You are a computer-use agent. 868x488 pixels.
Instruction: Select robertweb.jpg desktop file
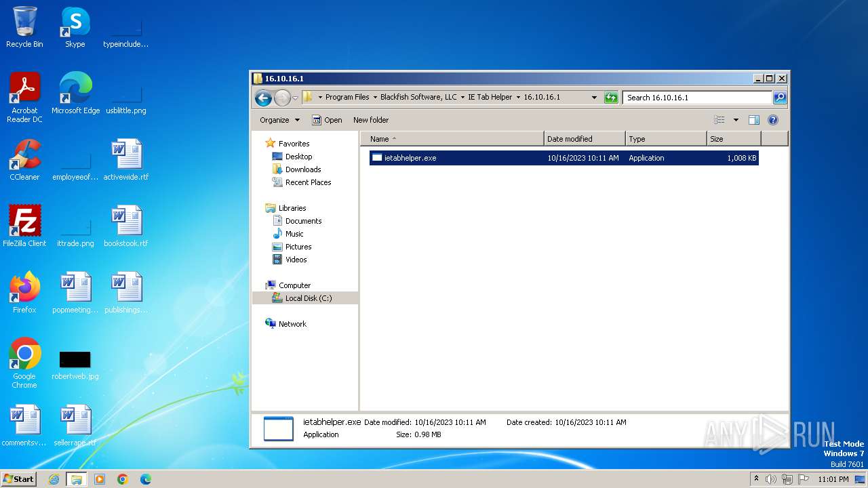click(x=75, y=365)
